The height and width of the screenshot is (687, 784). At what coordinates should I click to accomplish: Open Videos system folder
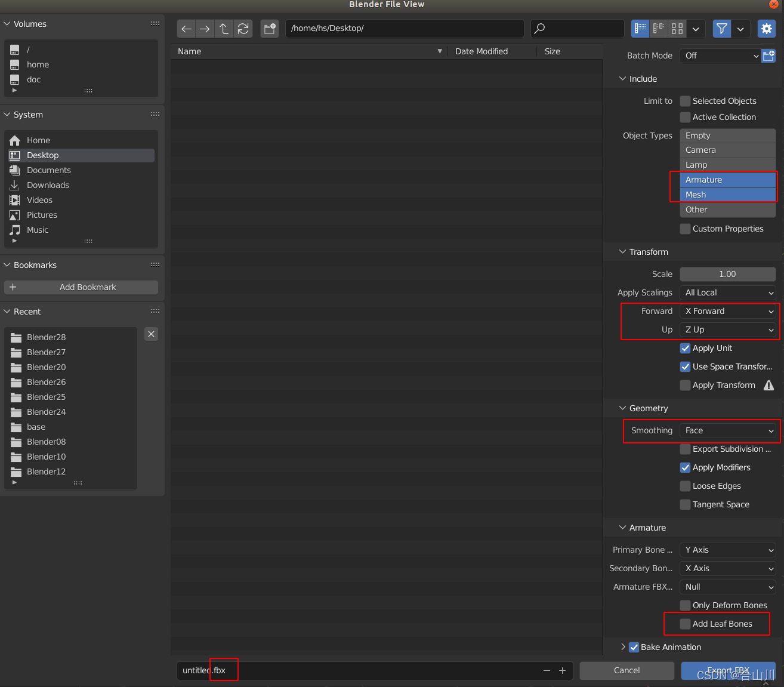point(81,200)
